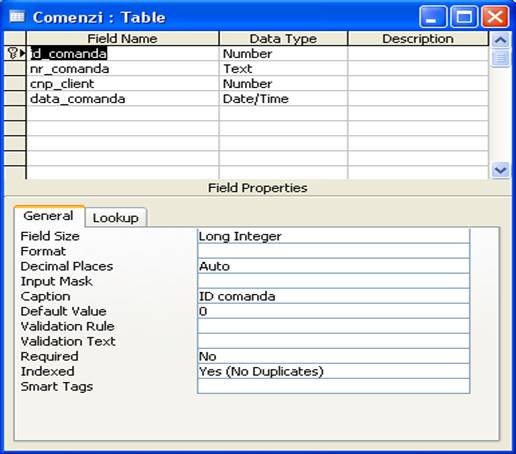Image resolution: width=516 pixels, height=454 pixels.
Task: Switch to the Lookup tab
Action: coord(115,218)
